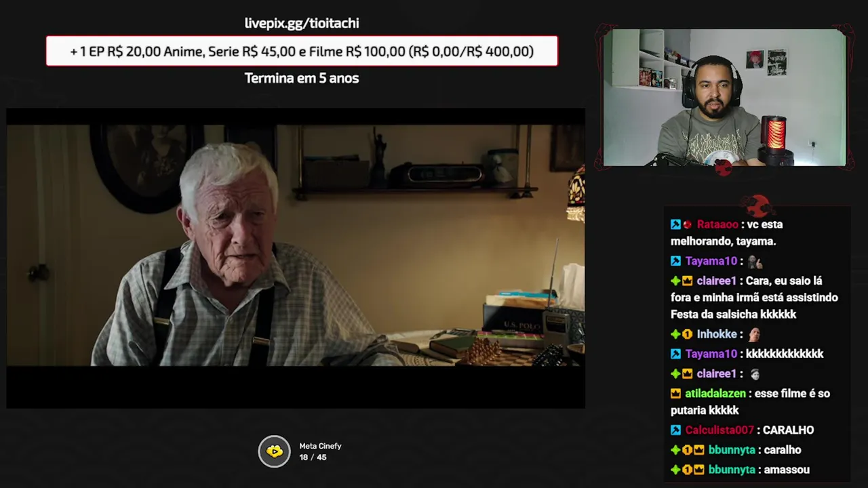
Task: Open the livepix.gg/tioitachi link
Action: click(302, 23)
